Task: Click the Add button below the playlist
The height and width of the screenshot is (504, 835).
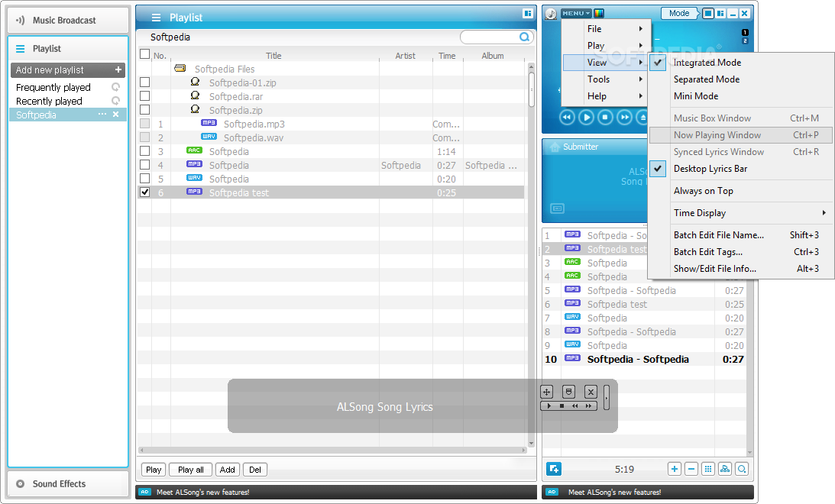Action: [228, 470]
